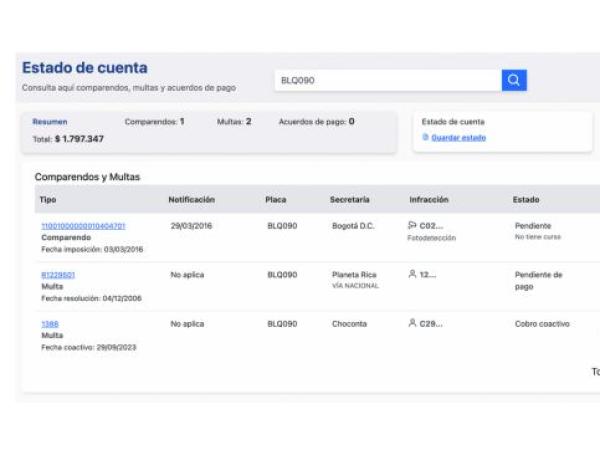This screenshot has width=600, height=455.
Task: Open comparendo number 11001000000010404701
Action: (x=83, y=226)
